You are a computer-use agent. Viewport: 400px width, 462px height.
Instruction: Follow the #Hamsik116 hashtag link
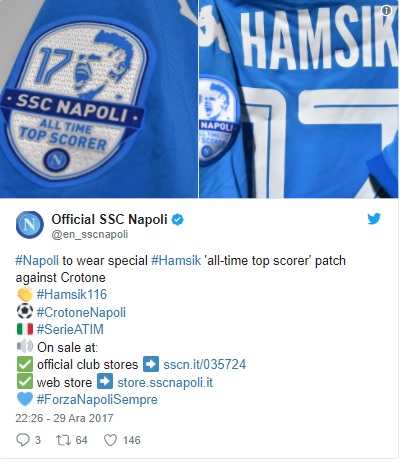(72, 295)
